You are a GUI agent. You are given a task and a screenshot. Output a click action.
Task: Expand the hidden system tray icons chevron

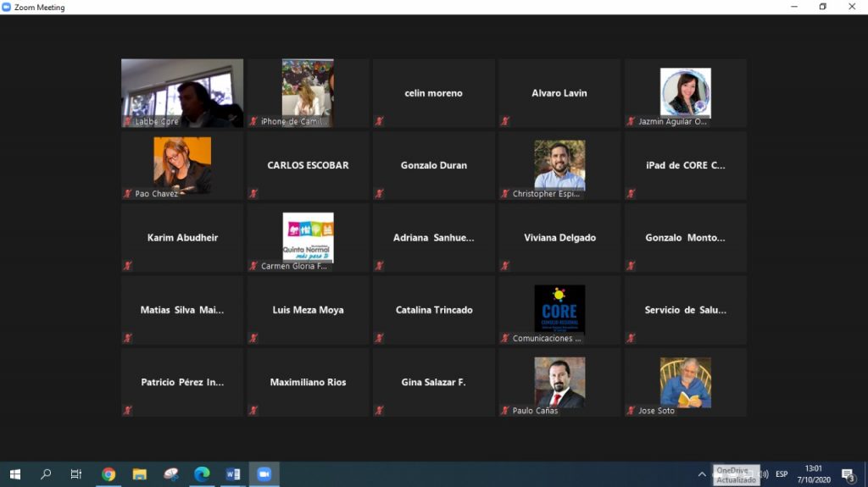coord(702,474)
